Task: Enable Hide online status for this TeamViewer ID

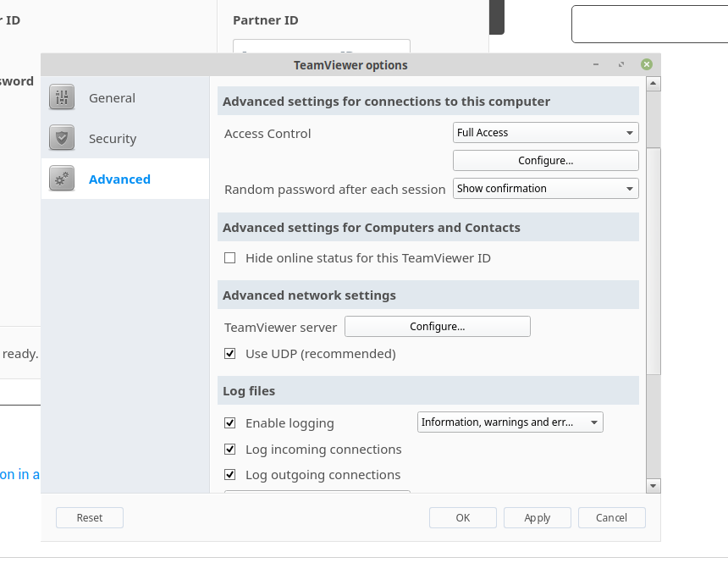Action: (x=230, y=258)
